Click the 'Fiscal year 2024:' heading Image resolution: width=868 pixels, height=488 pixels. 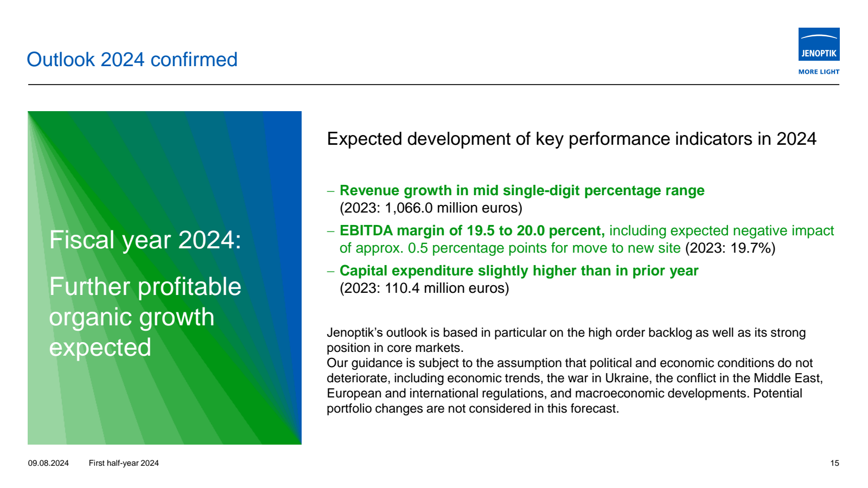[x=145, y=240]
